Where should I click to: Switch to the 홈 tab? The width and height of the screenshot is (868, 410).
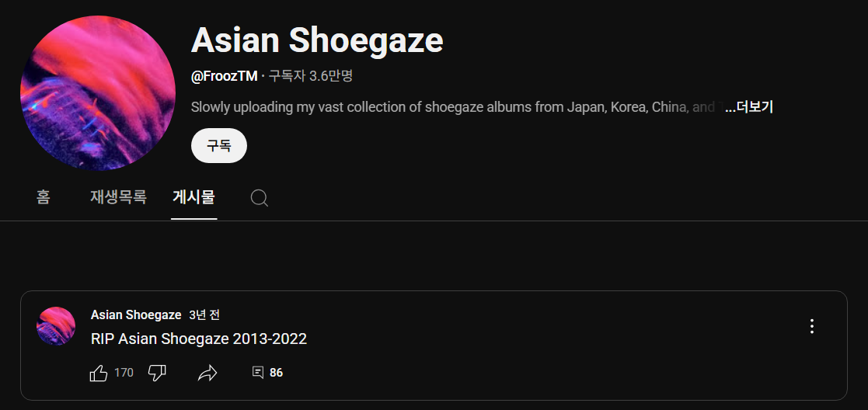(44, 197)
